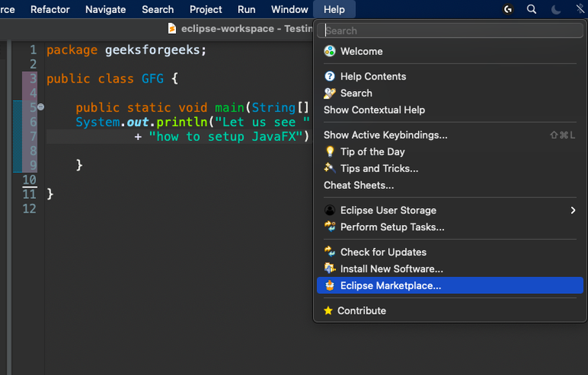Open the Refactor menu
This screenshot has width=588, height=375.
(50, 9)
